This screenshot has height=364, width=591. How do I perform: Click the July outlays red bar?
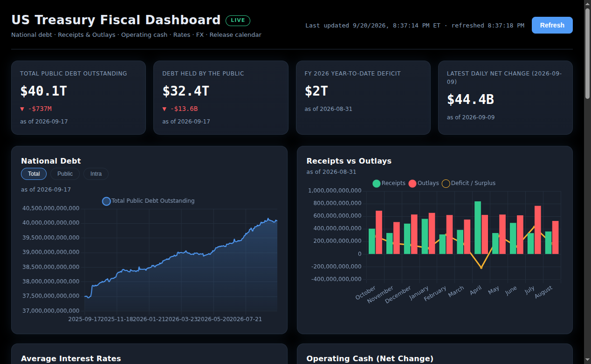537,230
